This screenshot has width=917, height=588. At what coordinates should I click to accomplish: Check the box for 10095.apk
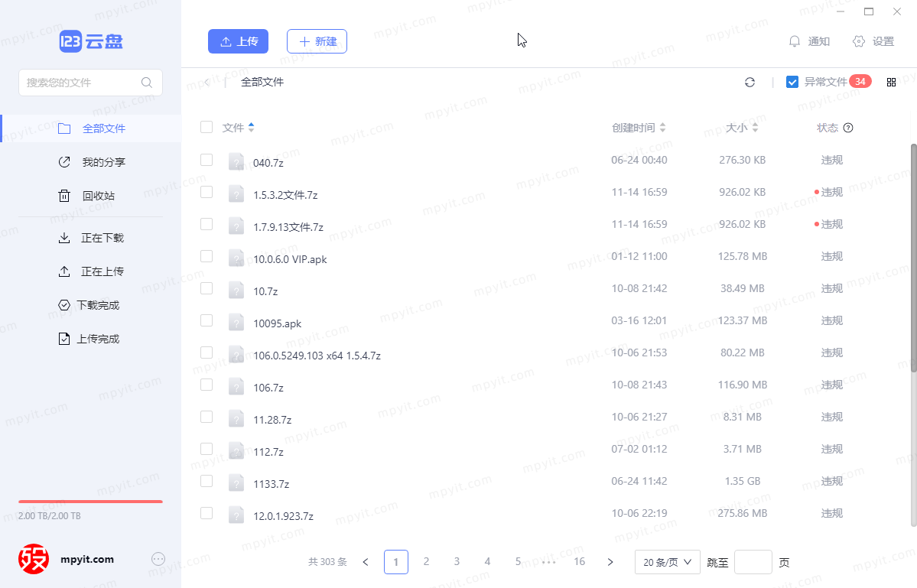(206, 320)
